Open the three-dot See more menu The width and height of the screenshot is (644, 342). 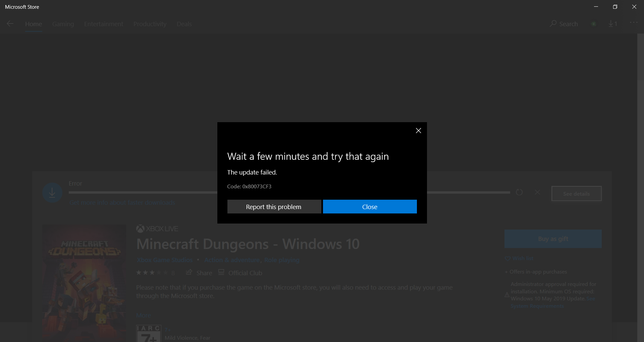point(634,22)
